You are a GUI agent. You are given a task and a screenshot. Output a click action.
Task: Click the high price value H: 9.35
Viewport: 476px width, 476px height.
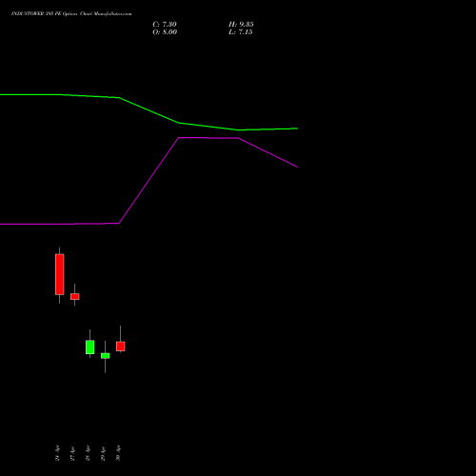(x=241, y=25)
